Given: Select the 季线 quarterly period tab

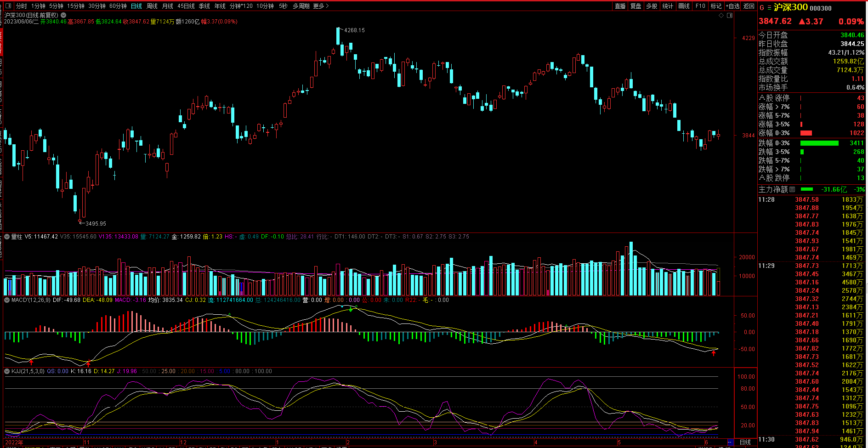Looking at the screenshot, I should click(204, 6).
